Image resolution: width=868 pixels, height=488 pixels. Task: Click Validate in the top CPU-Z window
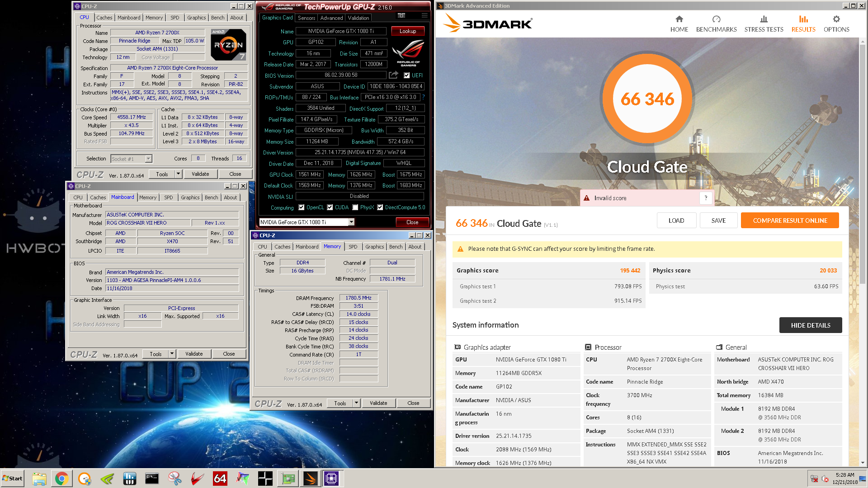pos(200,174)
